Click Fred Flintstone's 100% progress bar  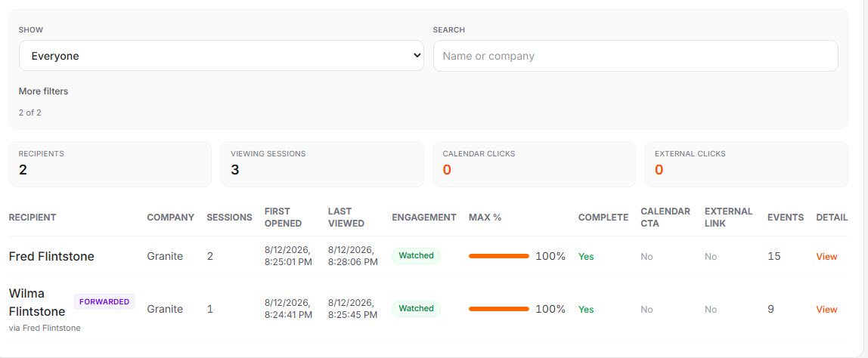499,256
